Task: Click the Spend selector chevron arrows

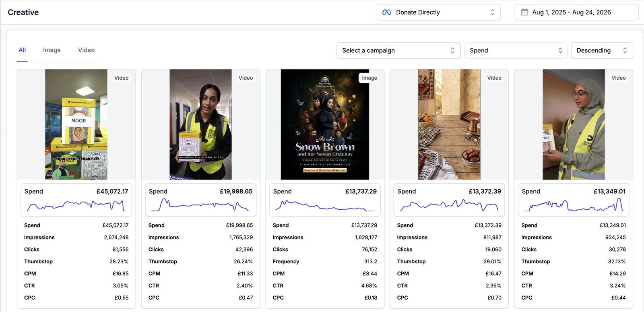Action: point(560,50)
